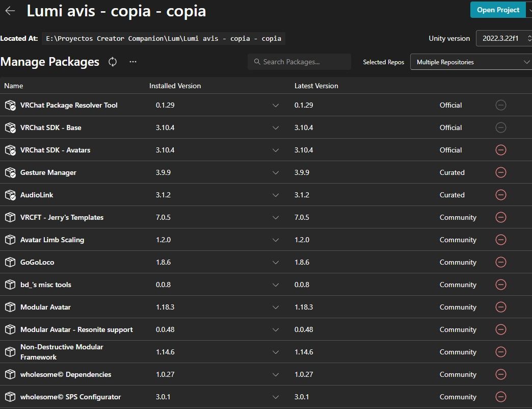Click installed version 1.14.6
Viewport: 532px width, 409px height.
point(165,352)
